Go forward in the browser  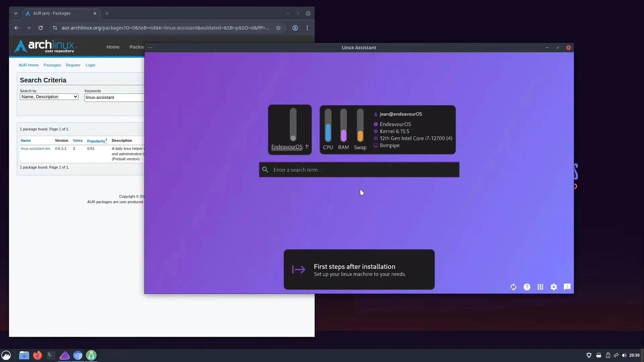coord(29,28)
